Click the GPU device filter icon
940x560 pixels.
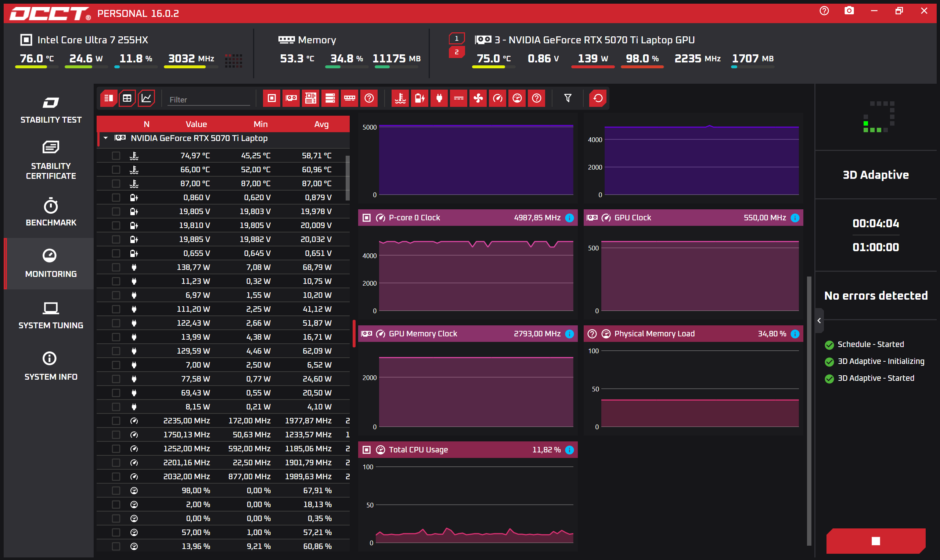pyautogui.click(x=291, y=98)
